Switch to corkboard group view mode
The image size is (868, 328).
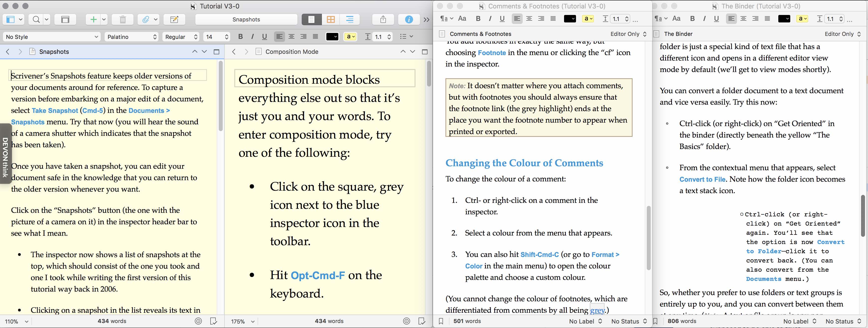tap(331, 19)
